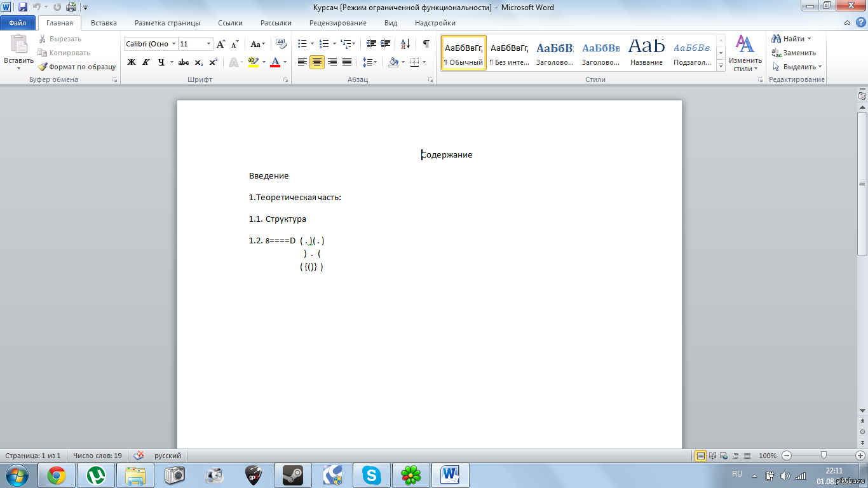
Task: Click the show paragraph marks icon
Action: [426, 44]
